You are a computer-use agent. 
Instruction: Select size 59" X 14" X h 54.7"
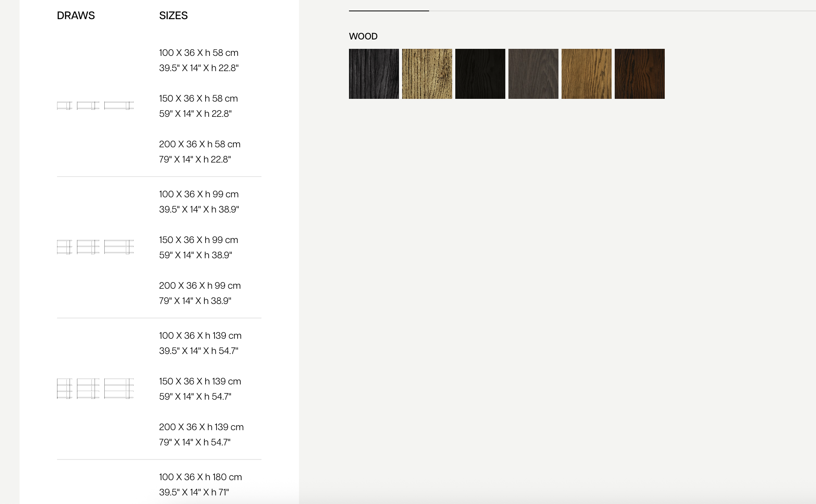(x=195, y=397)
